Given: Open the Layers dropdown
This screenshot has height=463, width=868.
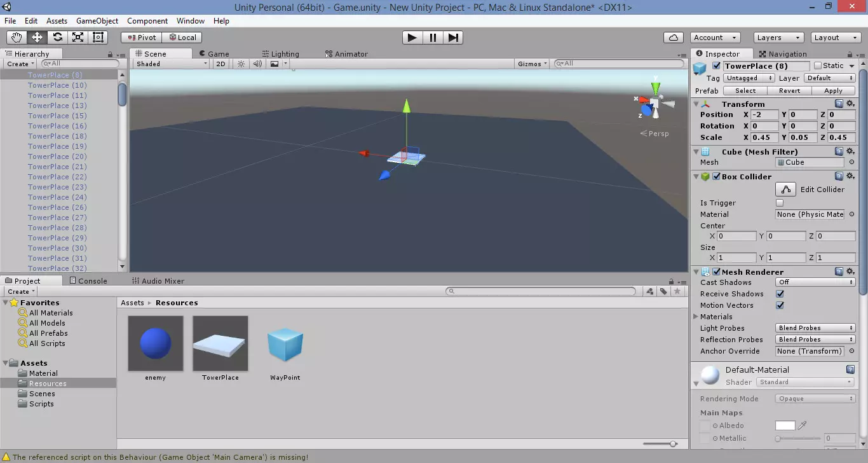Looking at the screenshot, I should click(778, 38).
